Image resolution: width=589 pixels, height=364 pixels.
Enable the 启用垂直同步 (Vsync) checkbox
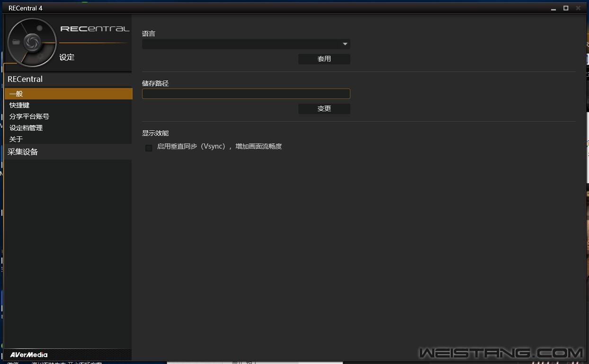[149, 148]
